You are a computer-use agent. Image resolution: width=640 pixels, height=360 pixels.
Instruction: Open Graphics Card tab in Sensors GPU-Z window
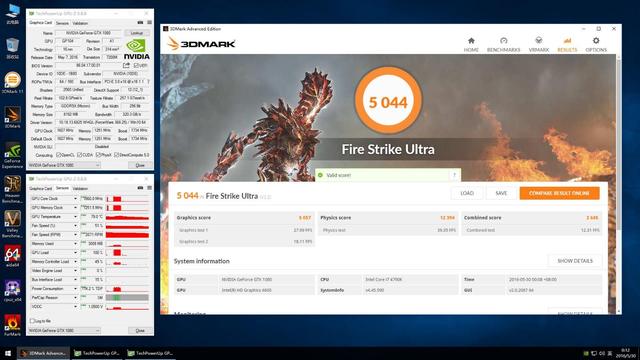(x=40, y=189)
